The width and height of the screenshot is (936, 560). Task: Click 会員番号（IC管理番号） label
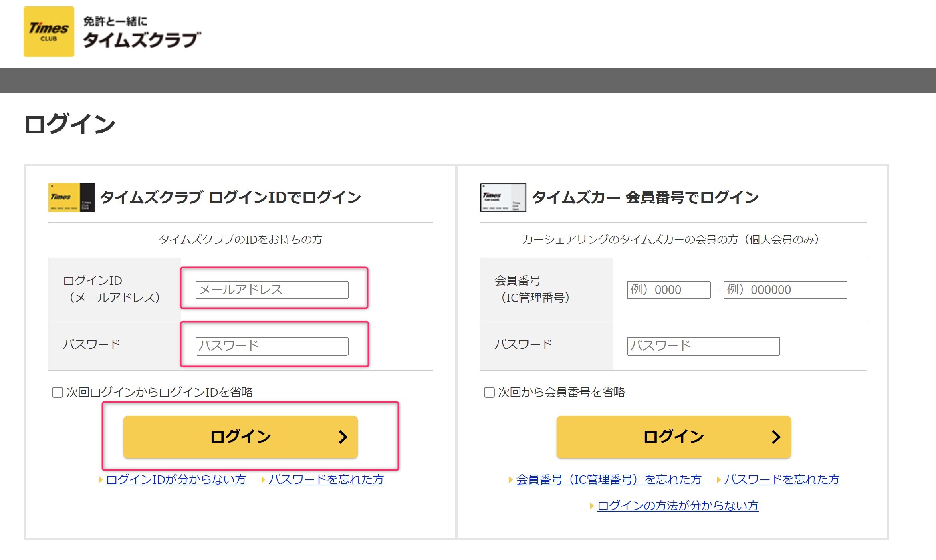(x=532, y=289)
